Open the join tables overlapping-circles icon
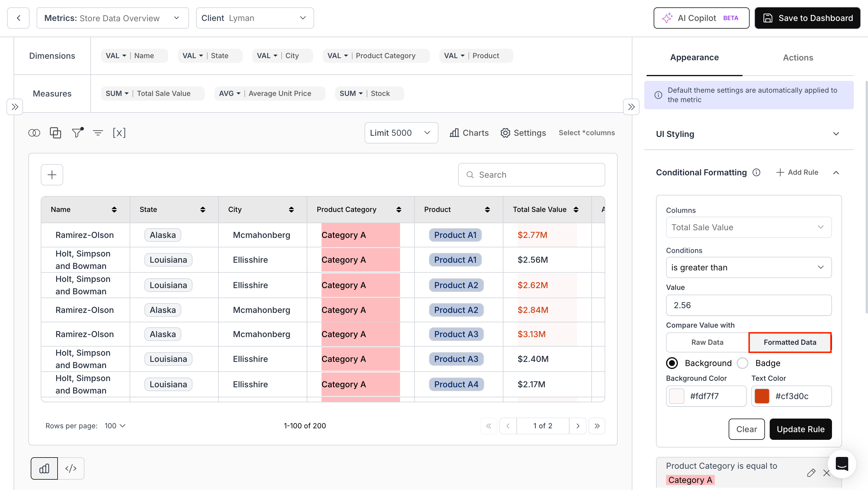 (34, 133)
